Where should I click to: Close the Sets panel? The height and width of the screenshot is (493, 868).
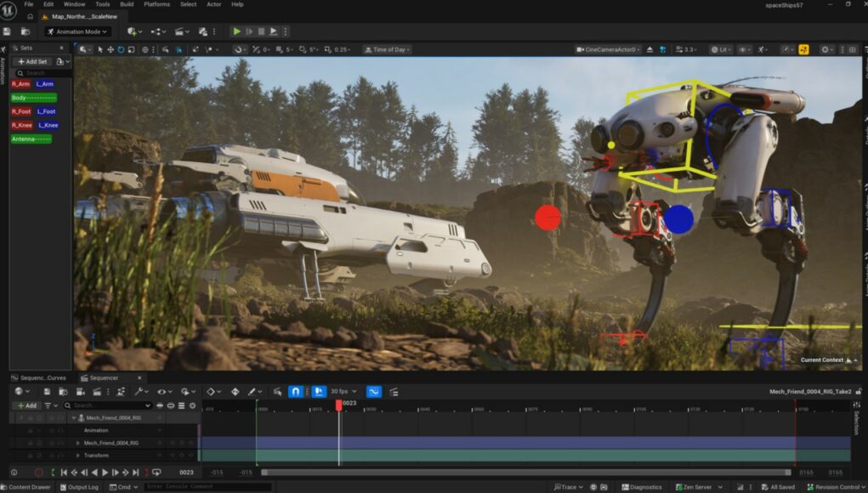pyautogui.click(x=61, y=48)
